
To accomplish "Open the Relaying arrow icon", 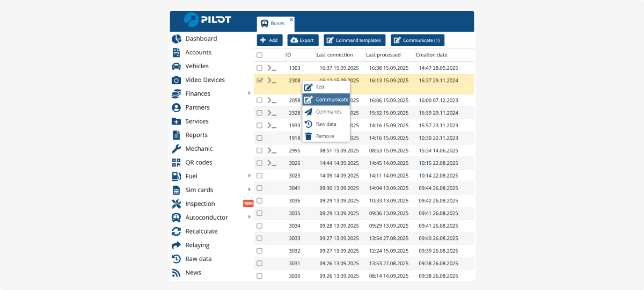I will tap(176, 245).
